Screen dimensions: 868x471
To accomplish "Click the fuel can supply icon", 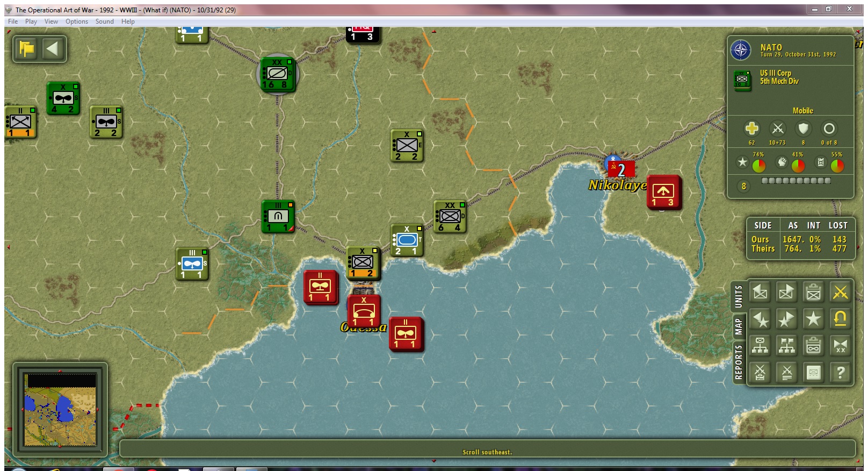I will [x=820, y=162].
